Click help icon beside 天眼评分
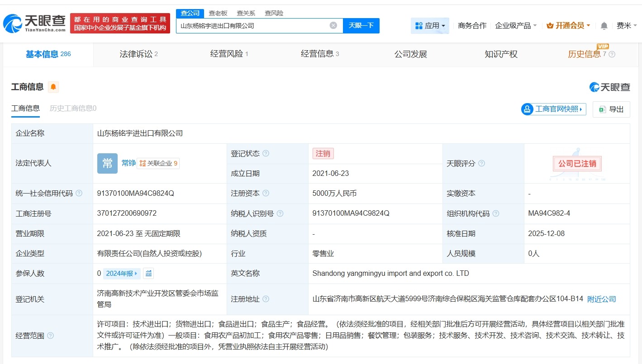642x364 pixels. click(480, 163)
